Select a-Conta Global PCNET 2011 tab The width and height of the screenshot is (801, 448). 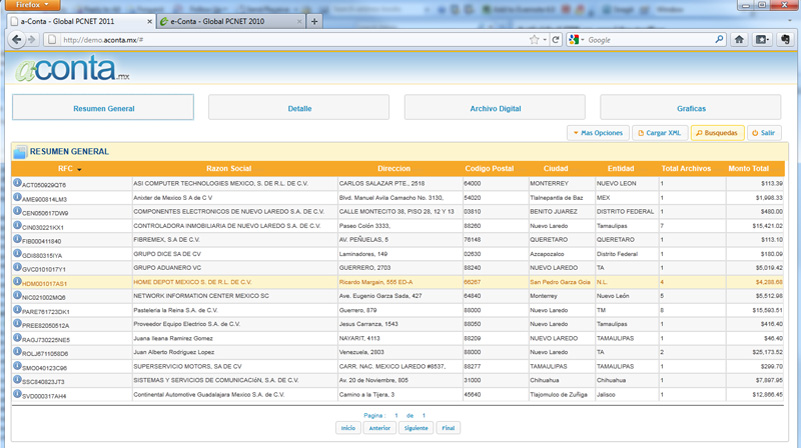pos(81,21)
